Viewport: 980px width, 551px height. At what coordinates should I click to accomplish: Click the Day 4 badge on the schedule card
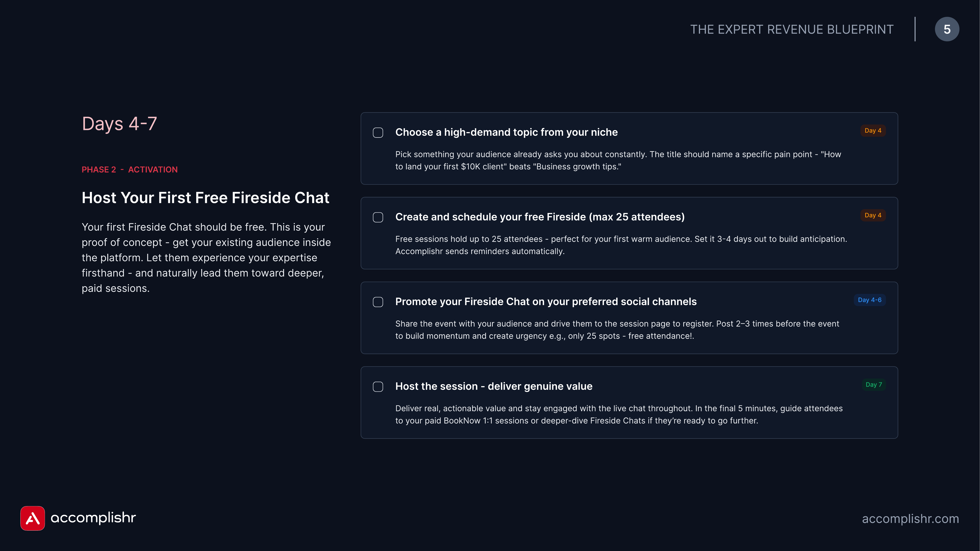point(873,215)
